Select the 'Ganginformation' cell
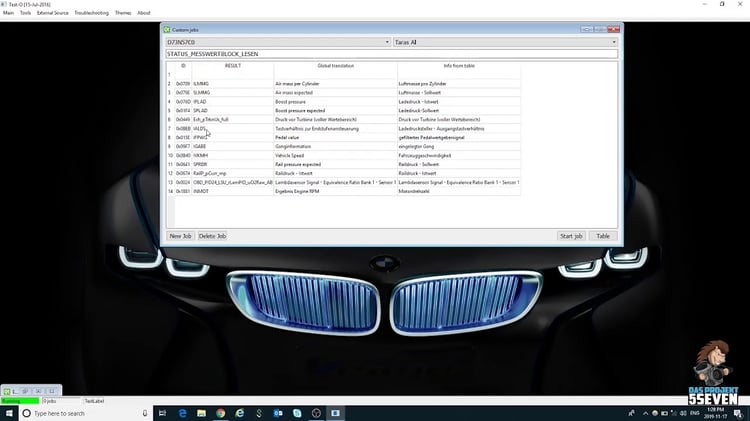This screenshot has height=421, width=750. pos(335,146)
